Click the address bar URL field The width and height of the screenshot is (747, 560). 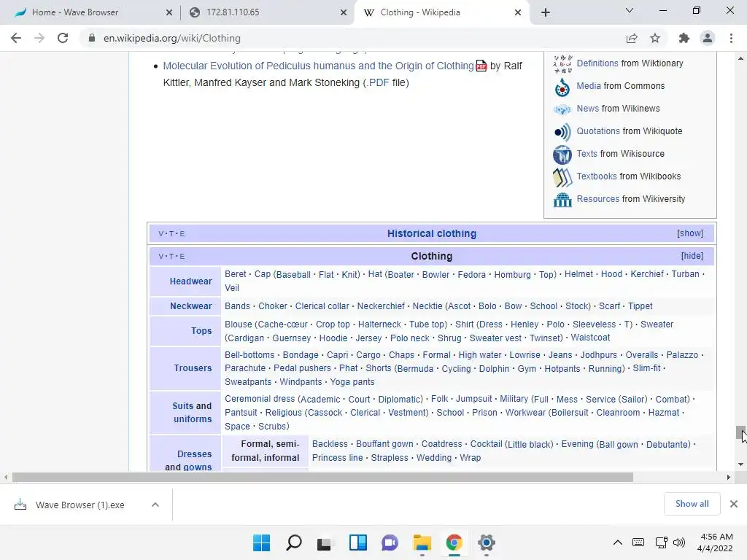(x=352, y=38)
